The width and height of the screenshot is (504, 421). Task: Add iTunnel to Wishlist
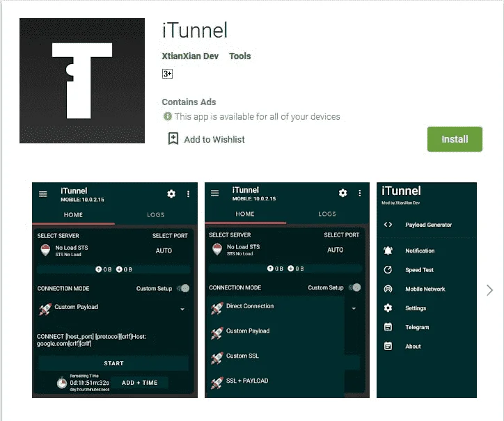click(207, 139)
